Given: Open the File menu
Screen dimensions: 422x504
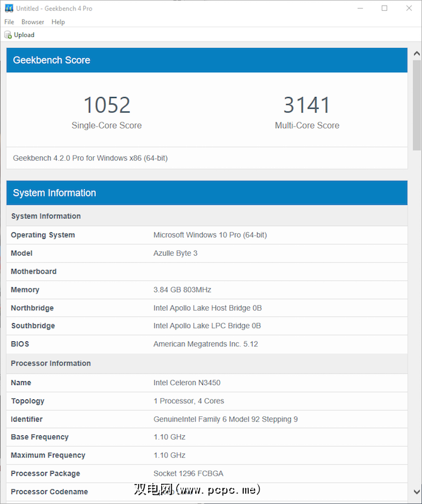Looking at the screenshot, I should click(9, 22).
